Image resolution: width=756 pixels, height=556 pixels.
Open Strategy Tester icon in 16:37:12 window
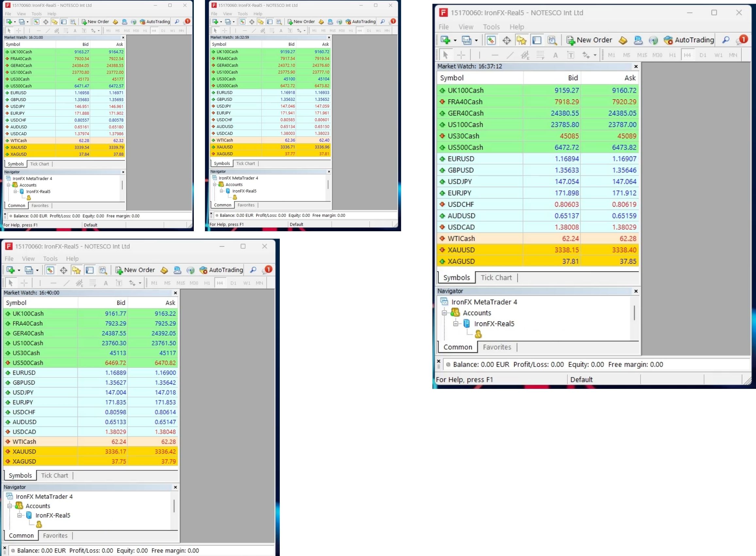[552, 40]
